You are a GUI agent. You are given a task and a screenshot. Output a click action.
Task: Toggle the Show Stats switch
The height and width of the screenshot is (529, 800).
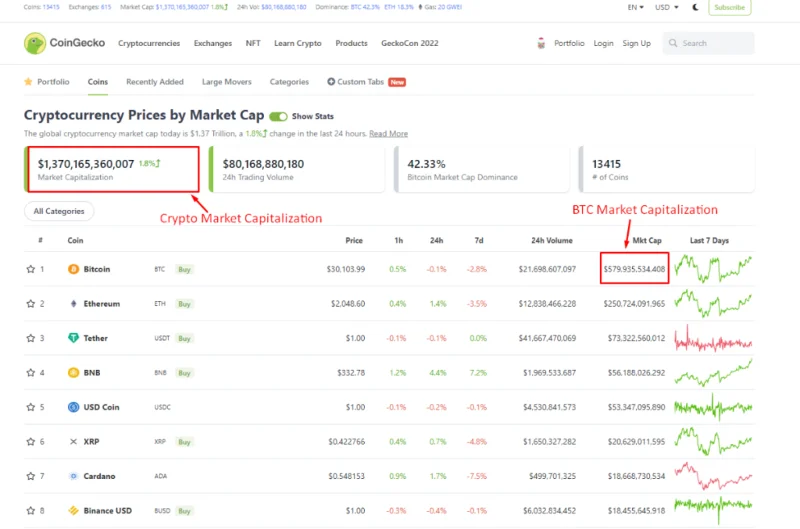[x=278, y=117]
